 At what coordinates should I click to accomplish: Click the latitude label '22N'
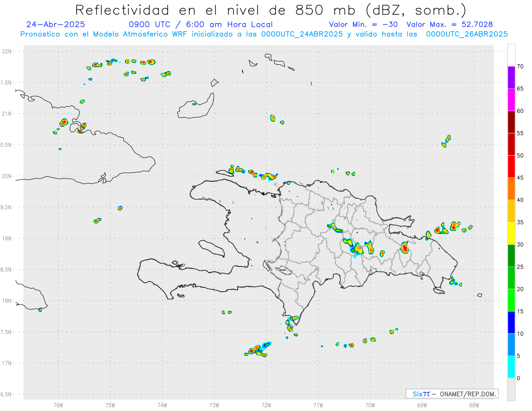[8, 51]
